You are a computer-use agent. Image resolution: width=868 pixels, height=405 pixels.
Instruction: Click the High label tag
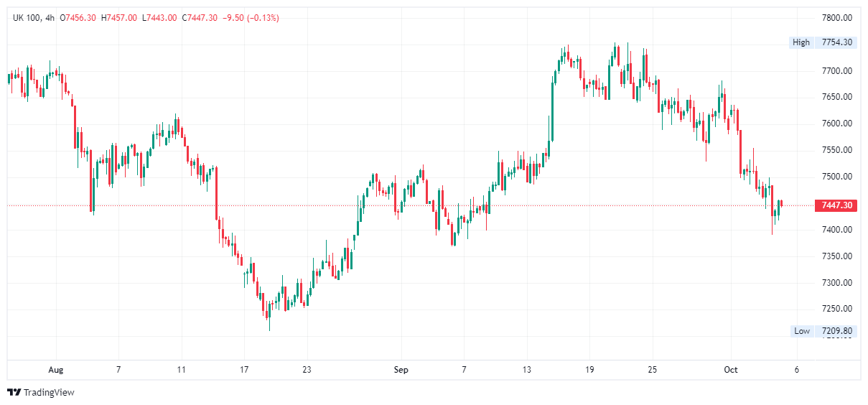click(801, 42)
